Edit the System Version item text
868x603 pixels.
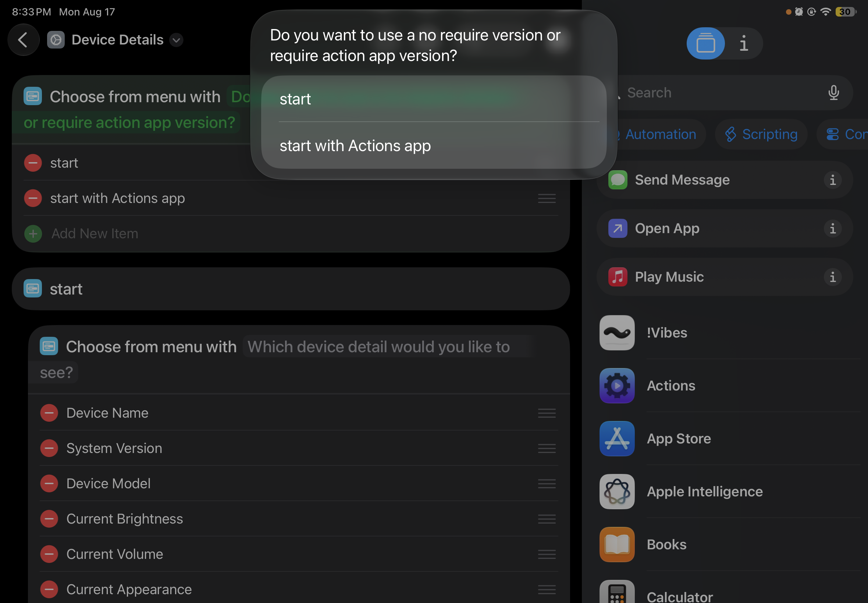114,448
